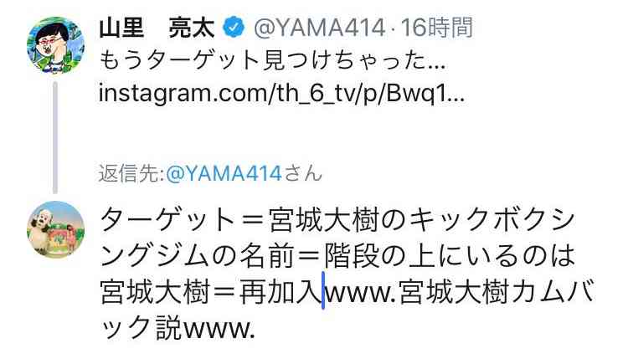Click the blue verified badge icon
Viewport: 628px width, 364px height.
234,28
